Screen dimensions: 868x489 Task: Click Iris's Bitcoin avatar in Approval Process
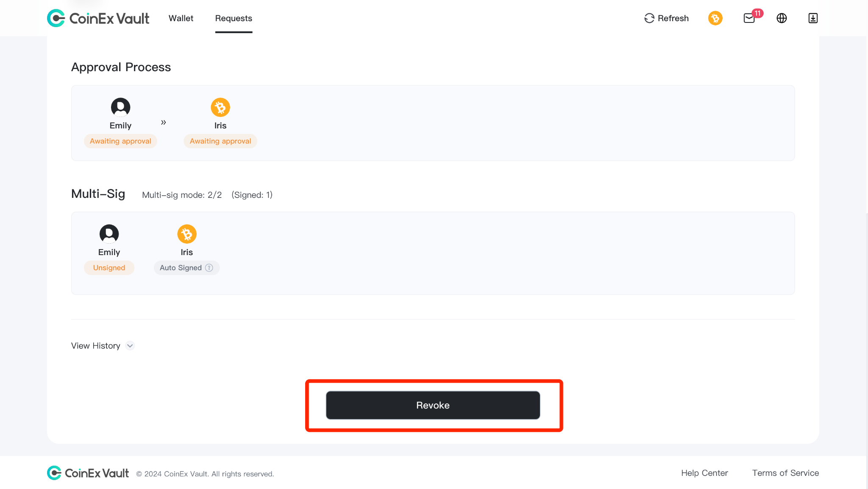pos(220,107)
